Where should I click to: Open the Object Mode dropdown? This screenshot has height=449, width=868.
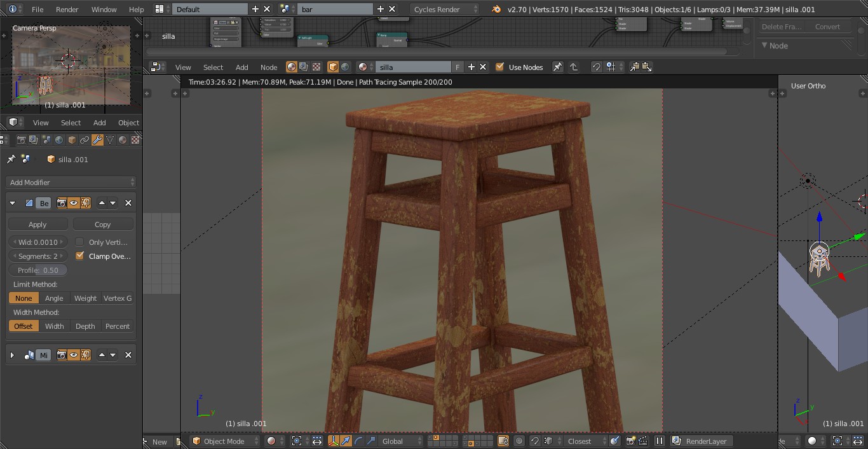pyautogui.click(x=226, y=441)
